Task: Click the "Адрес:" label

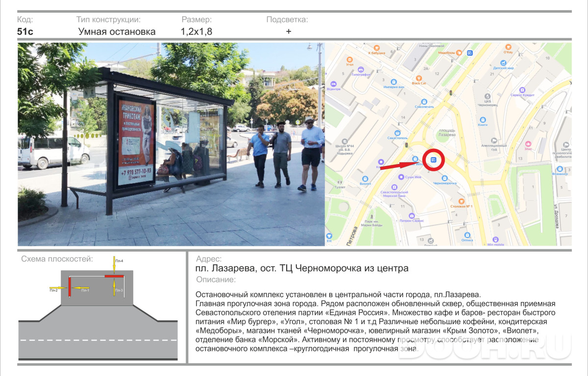Action: tap(209, 259)
